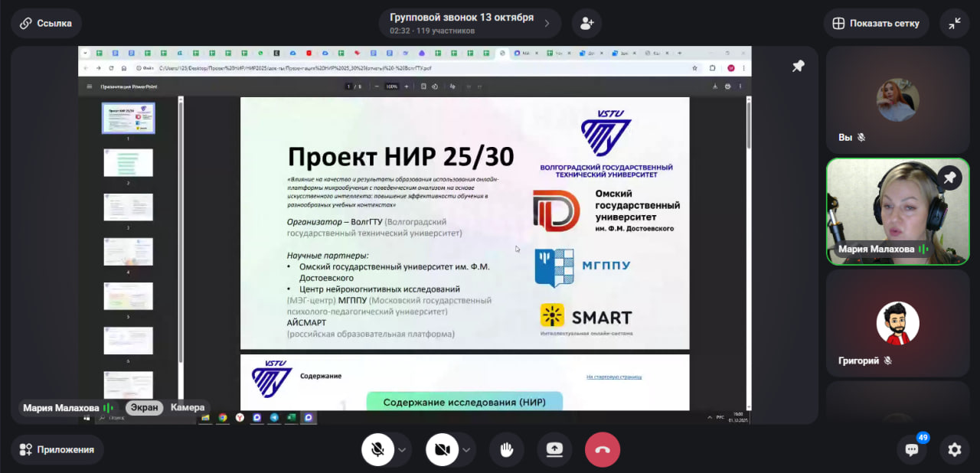Unpin Мария Малахова's video tile
This screenshot has width=980, height=473.
pos(949,178)
